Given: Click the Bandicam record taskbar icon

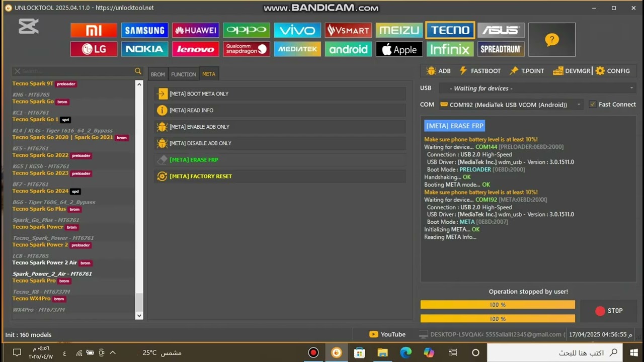Looking at the screenshot, I should tap(313, 352).
